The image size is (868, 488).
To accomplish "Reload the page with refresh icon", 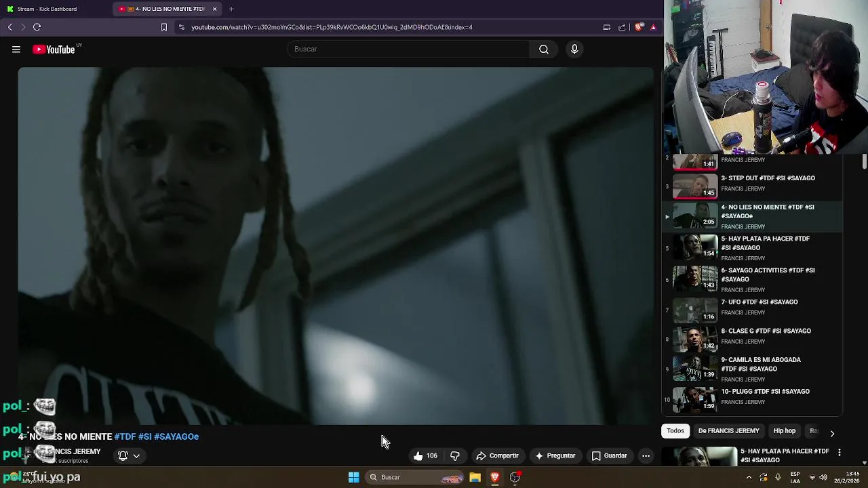I will pyautogui.click(x=37, y=27).
